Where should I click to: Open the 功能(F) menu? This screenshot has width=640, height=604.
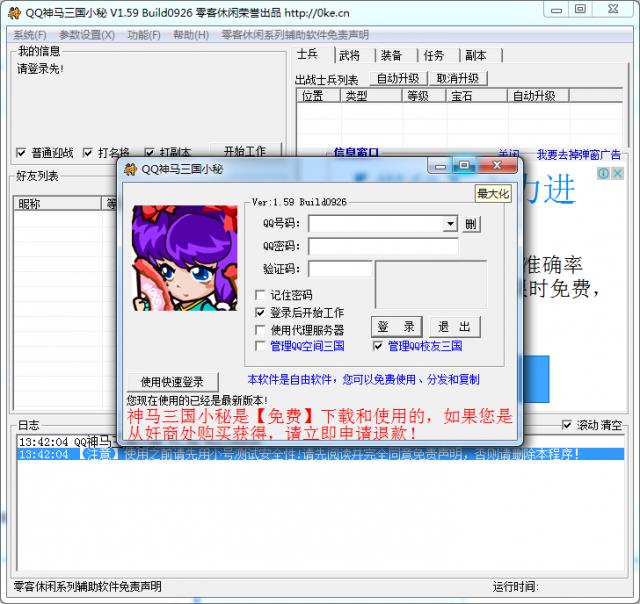[144, 35]
